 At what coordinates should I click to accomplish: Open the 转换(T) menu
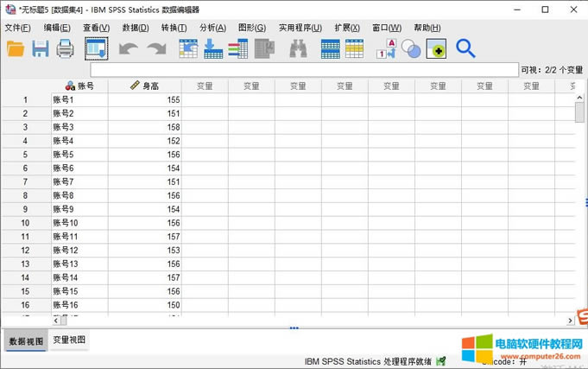click(174, 28)
